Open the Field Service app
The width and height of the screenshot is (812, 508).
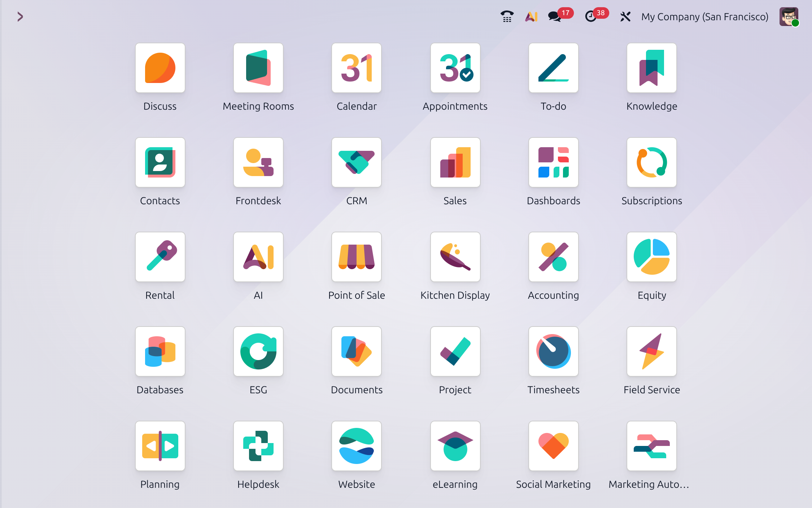click(x=651, y=351)
